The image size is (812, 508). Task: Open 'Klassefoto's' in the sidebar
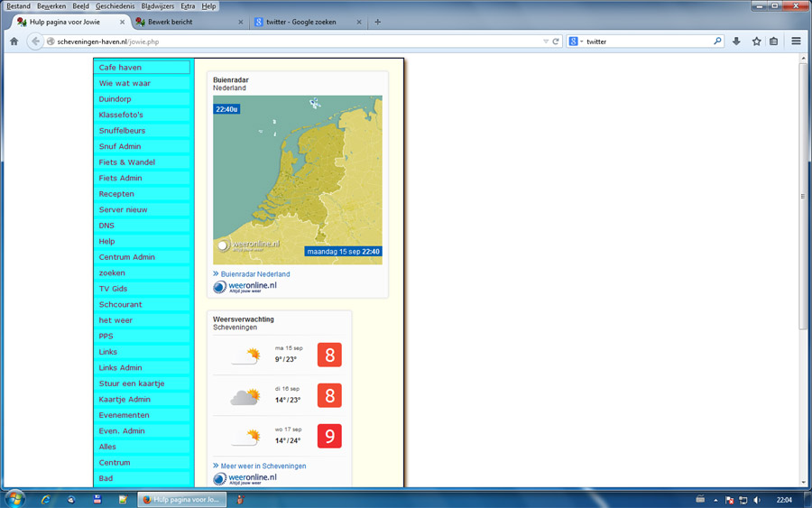pyautogui.click(x=121, y=115)
